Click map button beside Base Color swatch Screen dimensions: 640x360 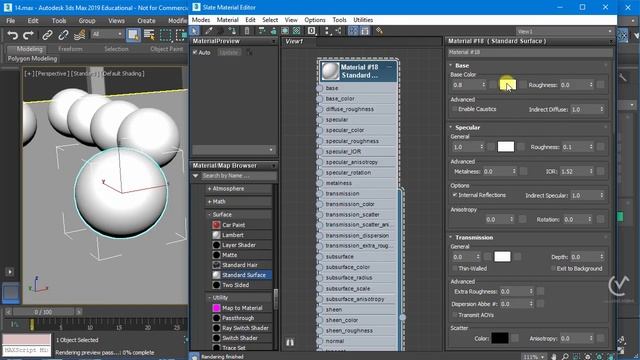[x=523, y=85]
